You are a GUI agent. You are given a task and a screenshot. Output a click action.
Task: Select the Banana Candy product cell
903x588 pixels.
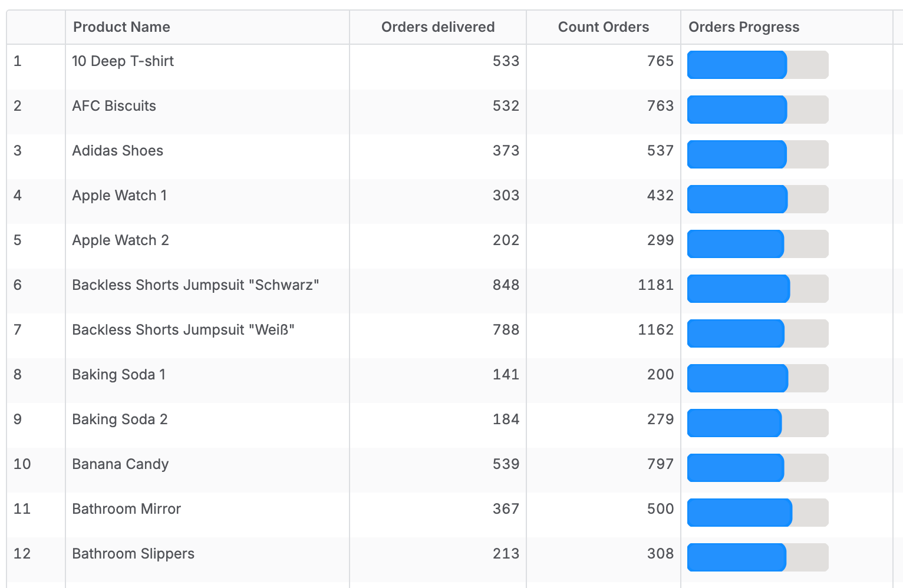pyautogui.click(x=207, y=470)
